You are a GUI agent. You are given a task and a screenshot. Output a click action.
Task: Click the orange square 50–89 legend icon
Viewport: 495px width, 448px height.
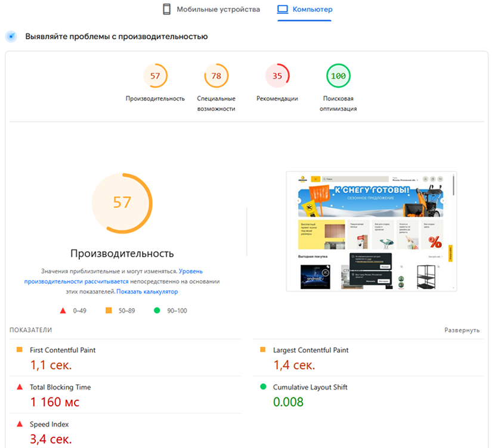[109, 310]
